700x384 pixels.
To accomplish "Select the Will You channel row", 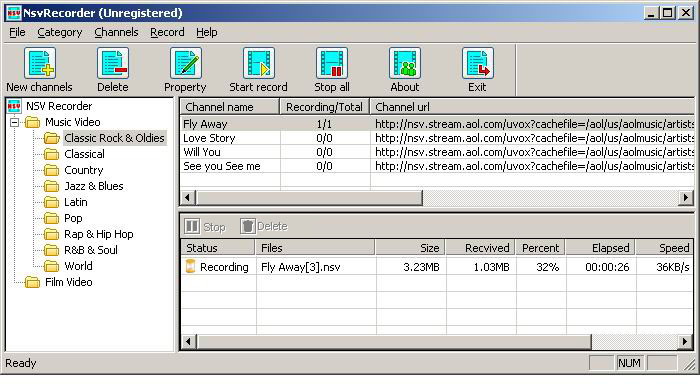I will [438, 152].
